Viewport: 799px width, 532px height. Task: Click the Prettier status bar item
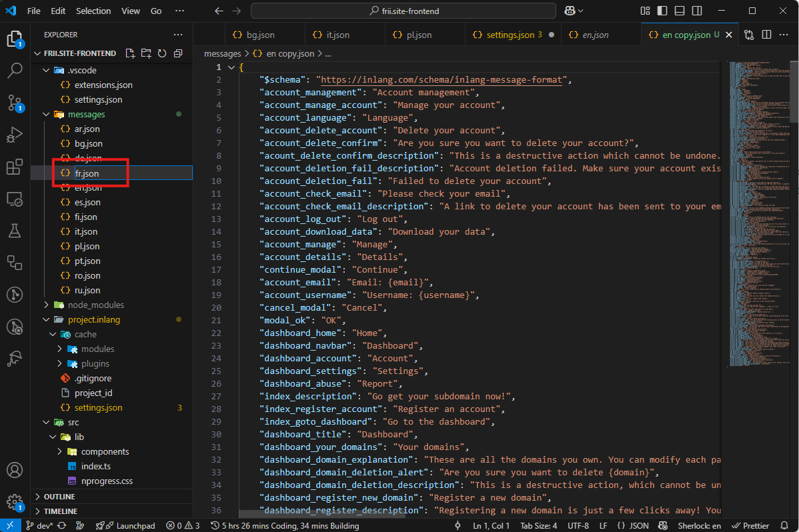[x=750, y=525]
